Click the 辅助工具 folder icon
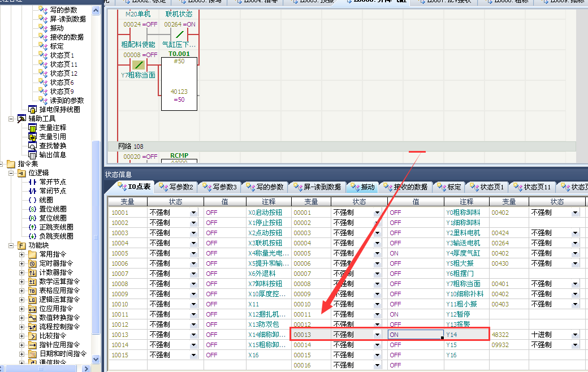This screenshot has height=372, width=588. 21,119
